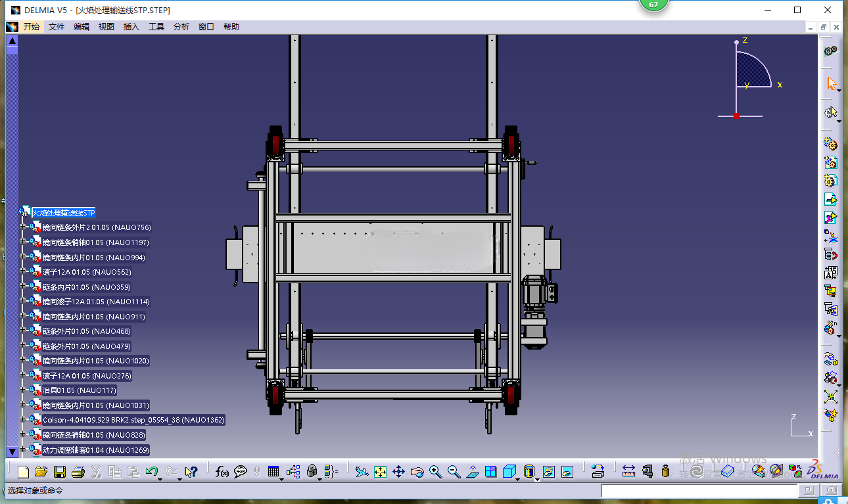Activate the Rotate view tool

417,471
